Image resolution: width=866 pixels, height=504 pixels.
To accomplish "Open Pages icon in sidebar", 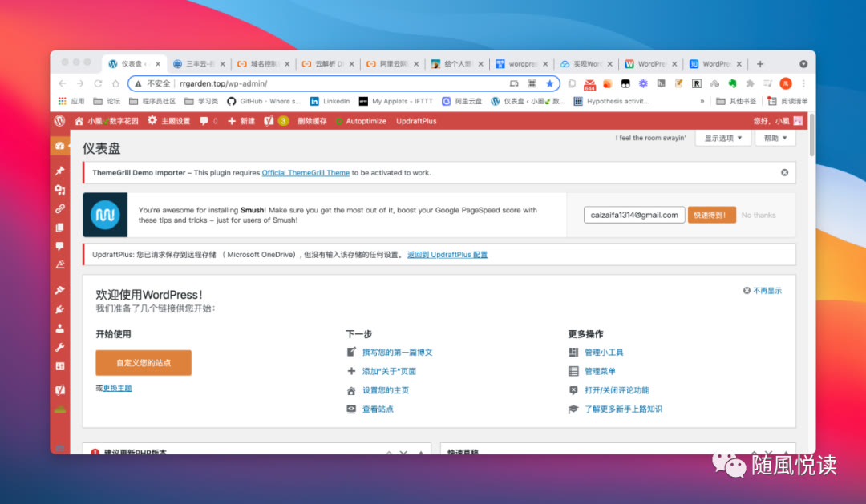I will 59,228.
